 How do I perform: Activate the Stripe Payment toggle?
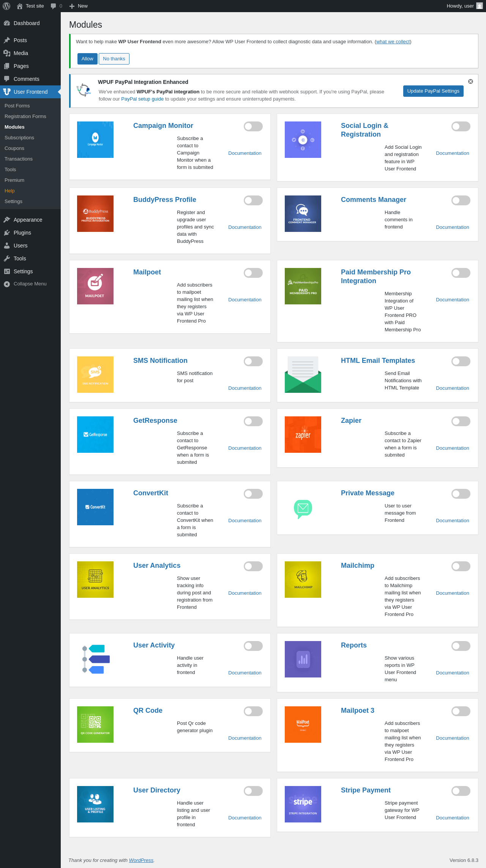461,791
